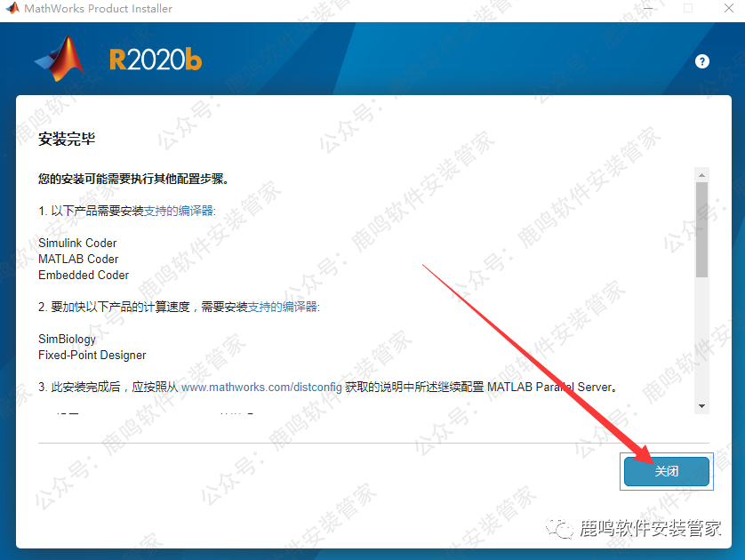Select the SimBiology product line

tap(67, 339)
